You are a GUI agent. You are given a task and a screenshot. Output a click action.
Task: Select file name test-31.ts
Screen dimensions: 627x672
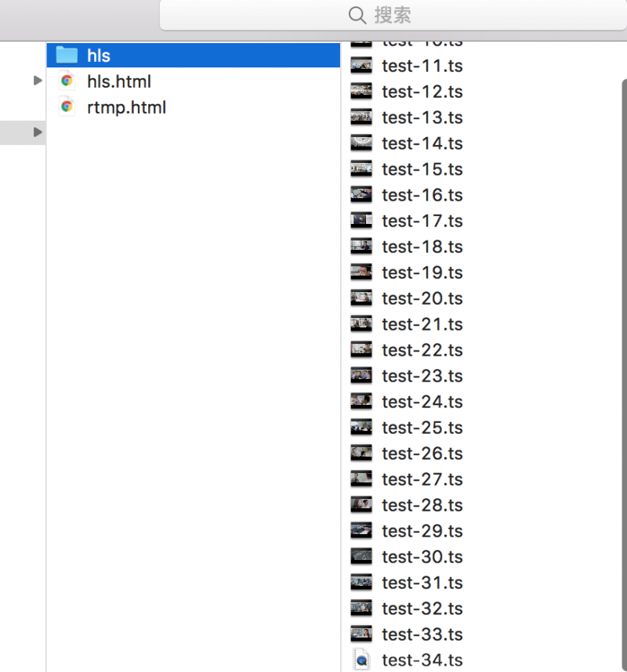point(422,583)
